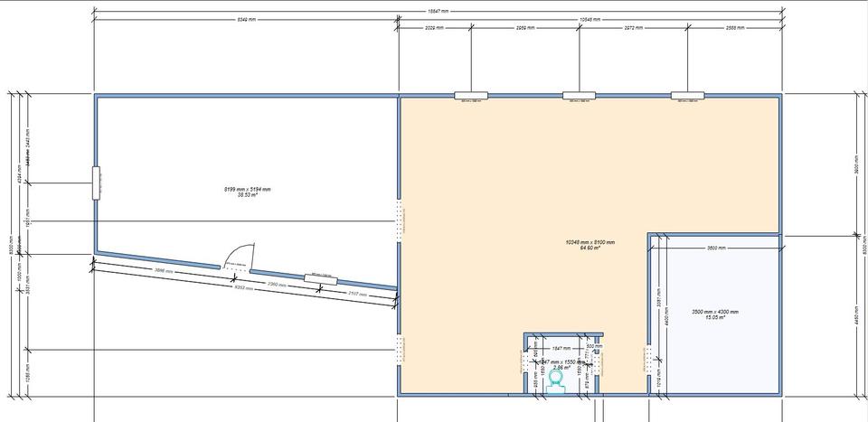This screenshot has height=422, width=868.
Task: Click the 10548 mm top dimension label
Action: 591,19
